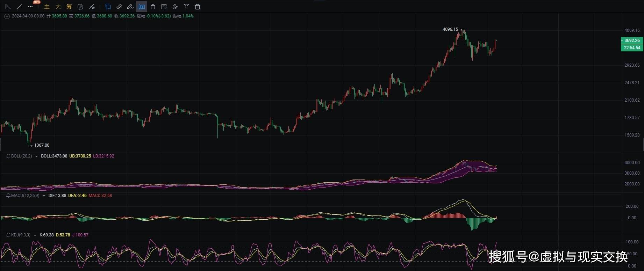Click the BOLL indicator alert bell

8,156
